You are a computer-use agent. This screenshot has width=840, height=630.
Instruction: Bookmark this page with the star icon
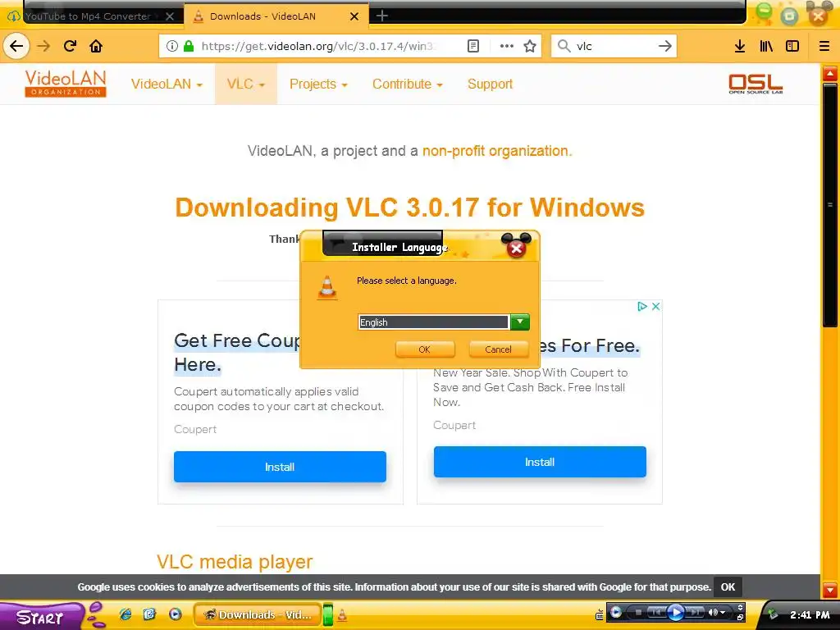(530, 46)
